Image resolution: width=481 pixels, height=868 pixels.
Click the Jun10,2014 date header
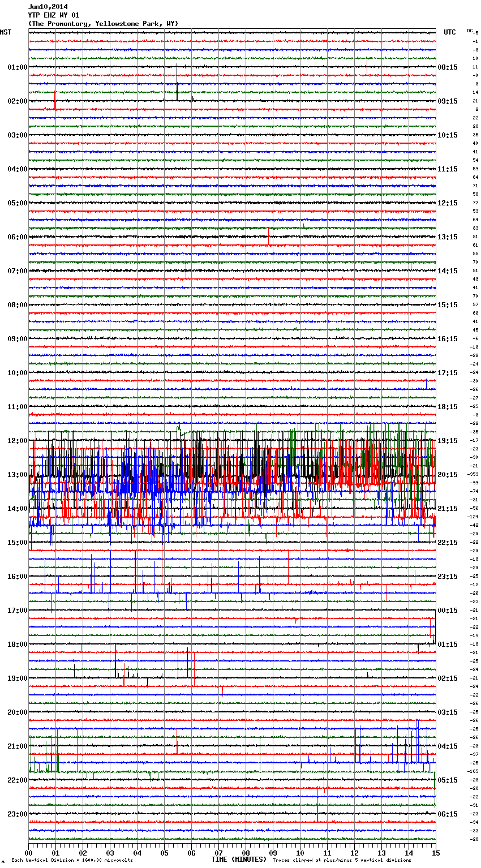point(48,7)
